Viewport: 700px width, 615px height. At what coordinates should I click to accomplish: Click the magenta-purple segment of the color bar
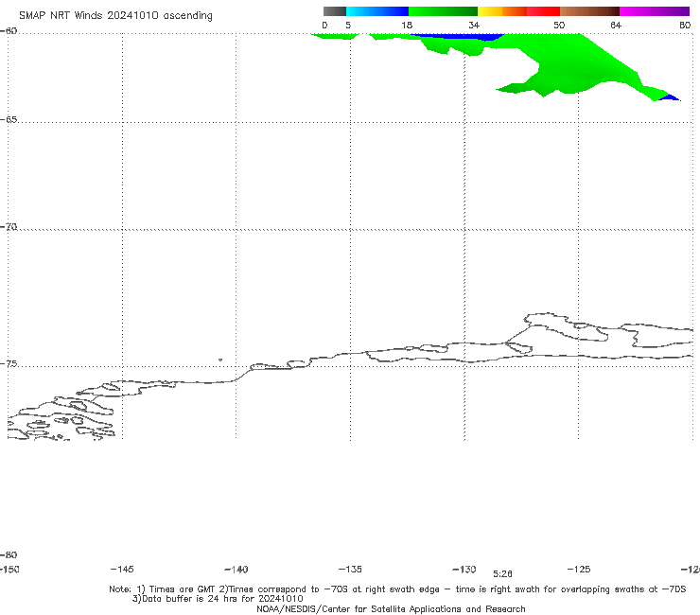point(655,11)
